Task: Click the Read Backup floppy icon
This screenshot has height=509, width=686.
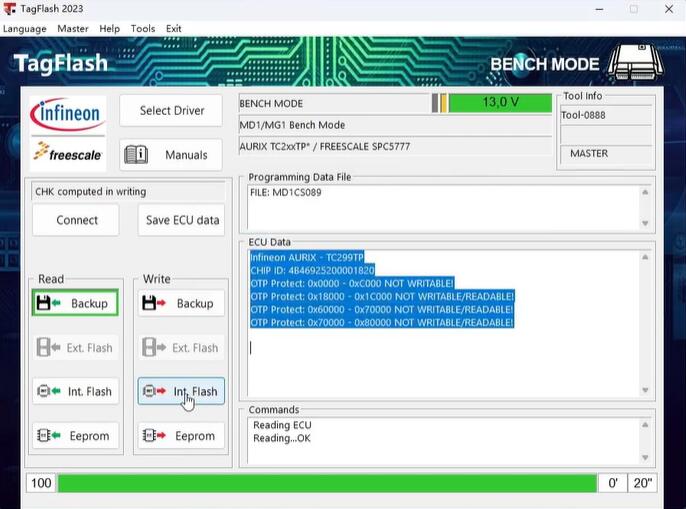Action: point(49,303)
